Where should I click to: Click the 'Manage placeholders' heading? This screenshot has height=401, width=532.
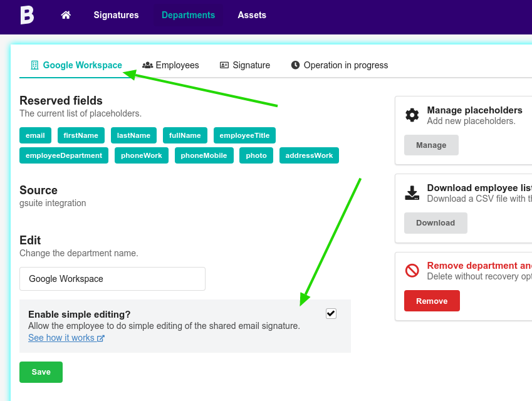[474, 110]
